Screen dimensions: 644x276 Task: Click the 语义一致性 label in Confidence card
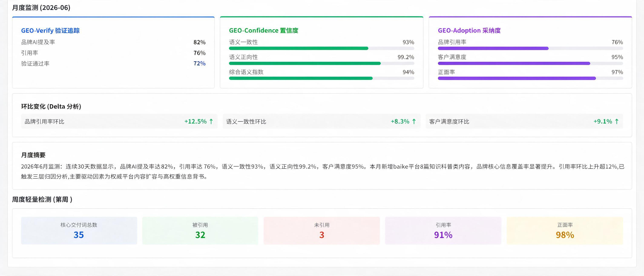click(243, 42)
